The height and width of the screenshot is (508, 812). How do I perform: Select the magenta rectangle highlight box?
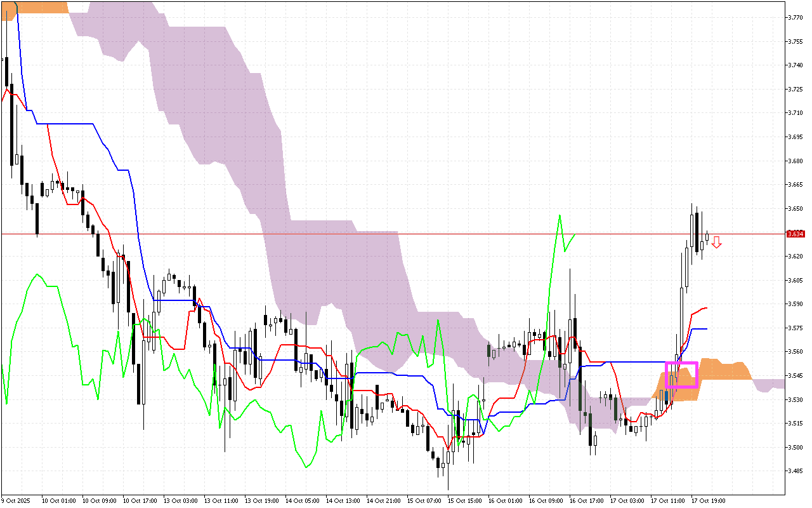(681, 375)
